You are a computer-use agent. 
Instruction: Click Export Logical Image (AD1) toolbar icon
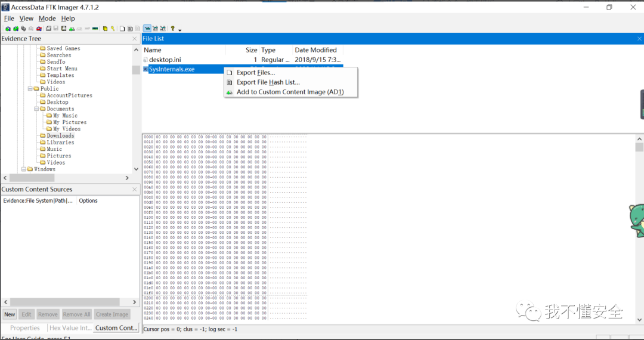64,29
